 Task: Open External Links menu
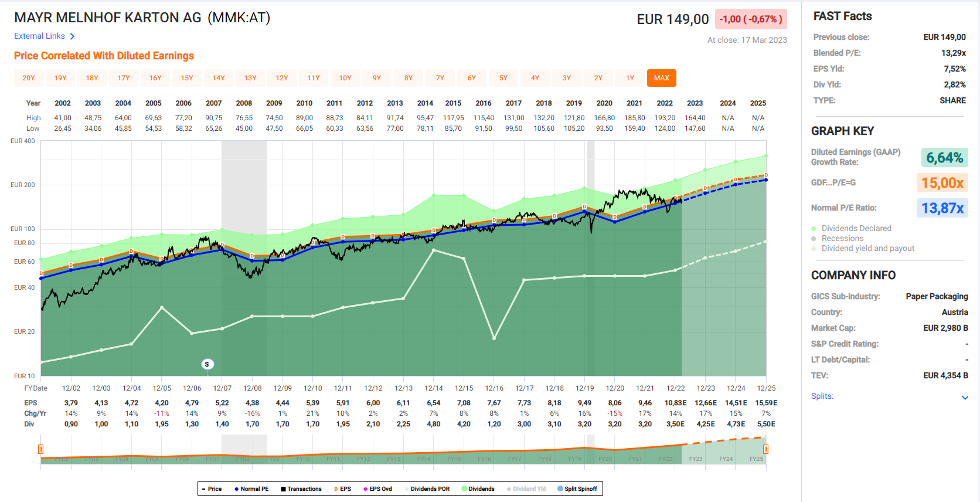40,36
